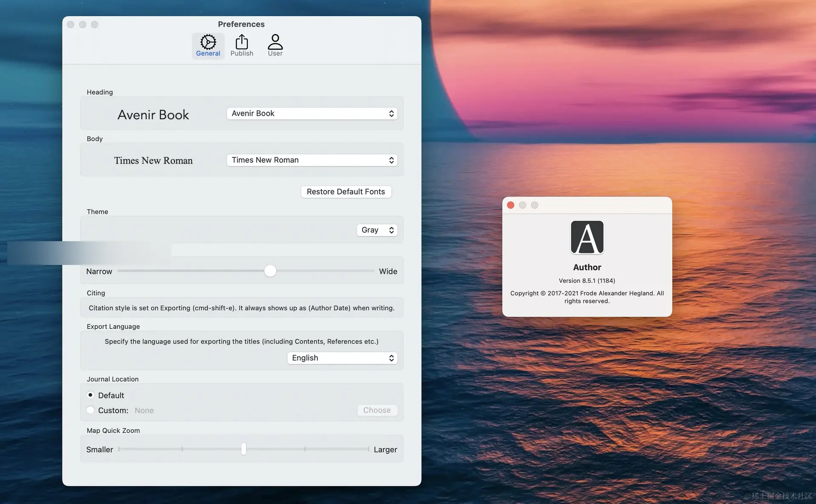Image resolution: width=816 pixels, height=504 pixels.
Task: Click the About window minimize button
Action: [x=523, y=205]
